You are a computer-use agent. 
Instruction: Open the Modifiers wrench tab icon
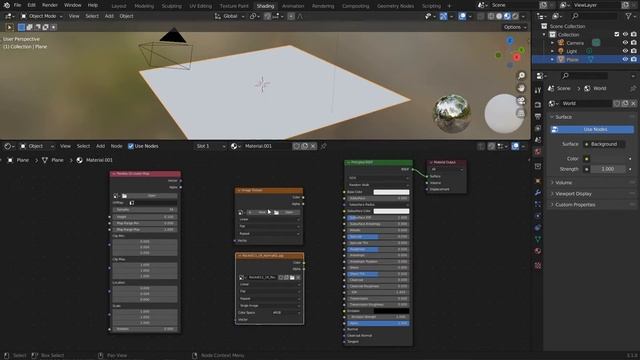point(538,192)
